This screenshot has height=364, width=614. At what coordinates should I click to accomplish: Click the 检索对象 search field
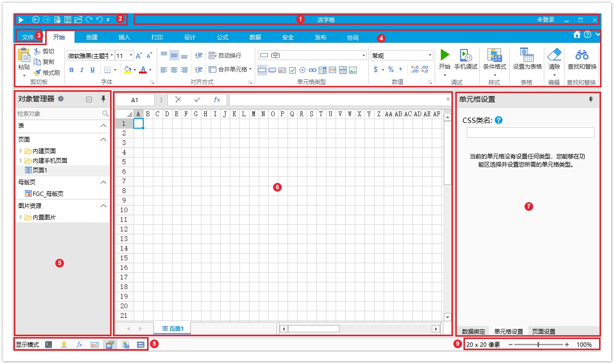click(63, 114)
